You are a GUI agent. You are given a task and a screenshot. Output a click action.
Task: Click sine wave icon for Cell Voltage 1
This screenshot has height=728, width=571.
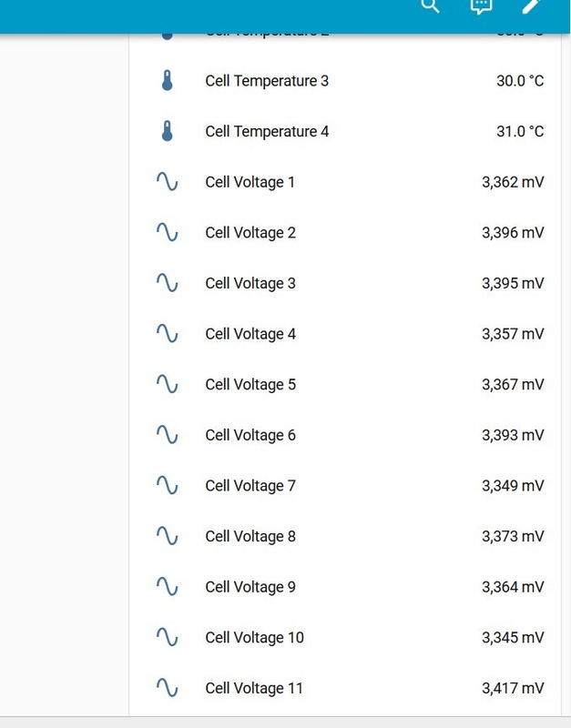pos(167,182)
